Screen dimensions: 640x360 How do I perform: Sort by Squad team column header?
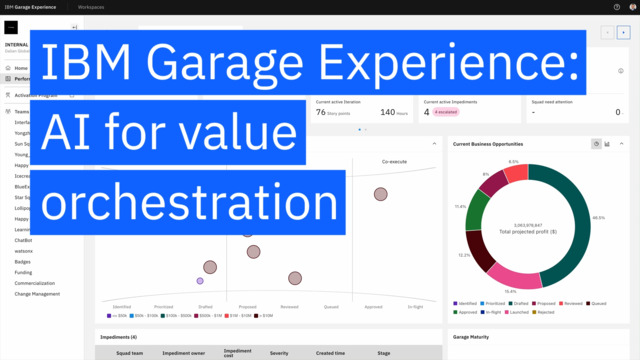(129, 353)
